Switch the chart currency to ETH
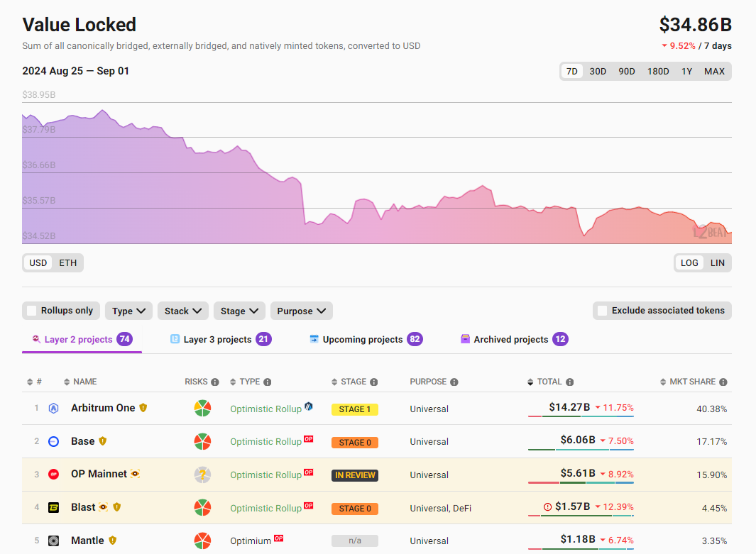The width and height of the screenshot is (756, 554). (67, 263)
